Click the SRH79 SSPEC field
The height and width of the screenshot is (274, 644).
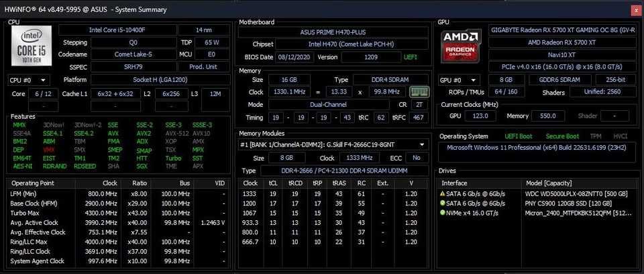133,66
